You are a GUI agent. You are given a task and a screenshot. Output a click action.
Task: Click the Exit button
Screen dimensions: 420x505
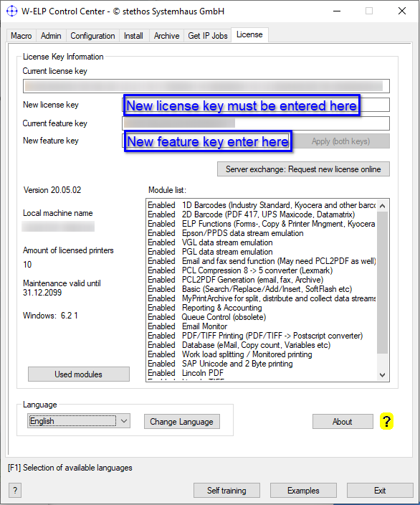click(380, 491)
